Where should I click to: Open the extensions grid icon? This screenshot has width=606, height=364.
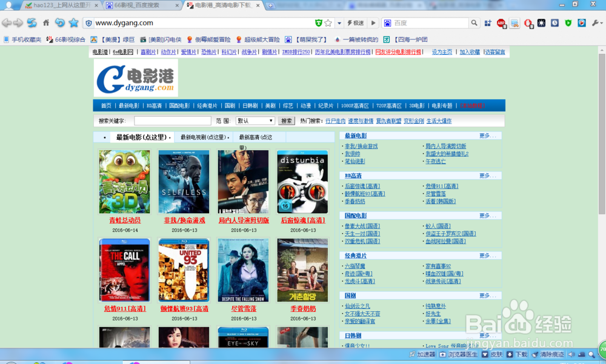488,23
